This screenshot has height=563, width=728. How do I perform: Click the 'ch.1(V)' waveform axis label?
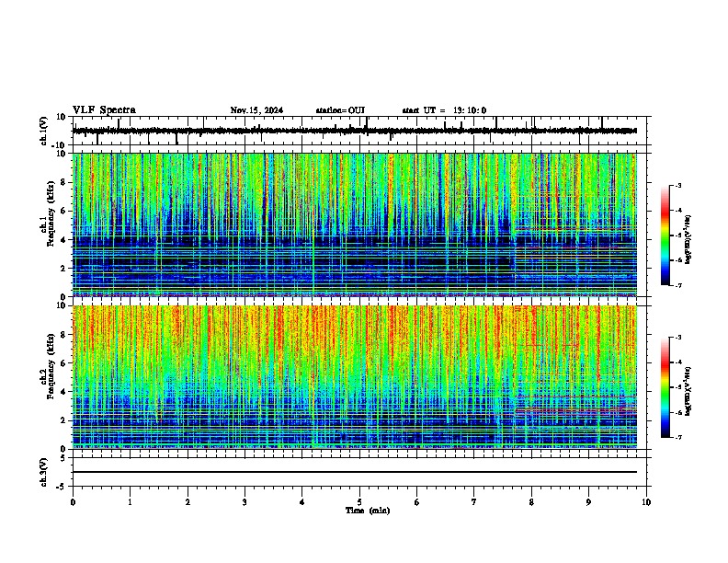click(x=44, y=131)
